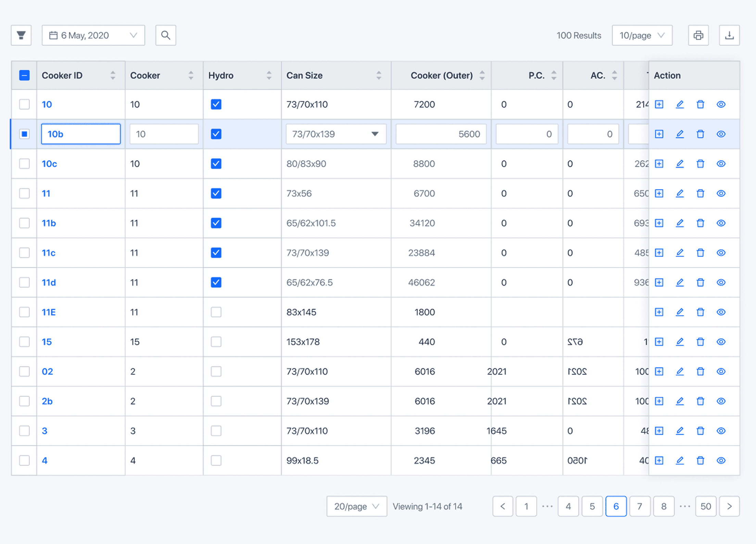Click the print icon
Image resolution: width=756 pixels, height=544 pixels.
tap(698, 35)
